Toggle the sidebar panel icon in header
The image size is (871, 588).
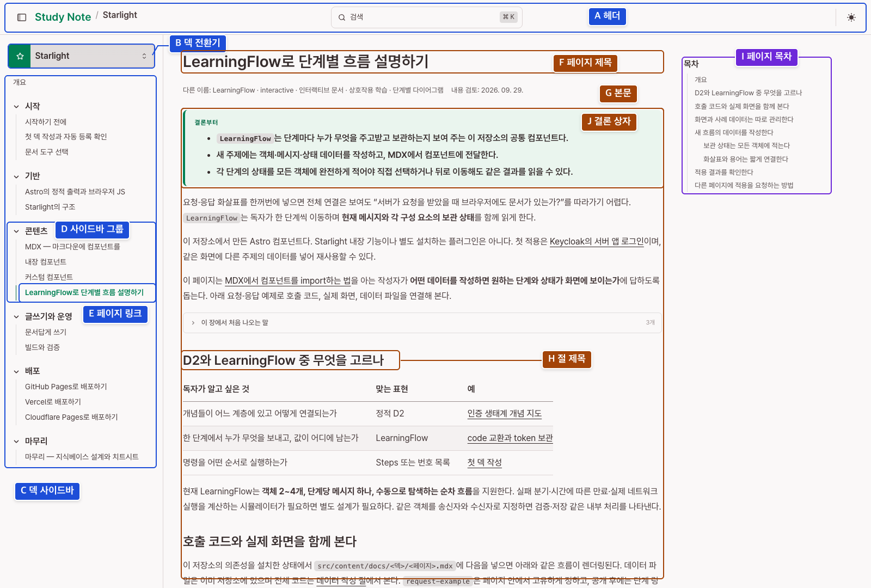22,17
